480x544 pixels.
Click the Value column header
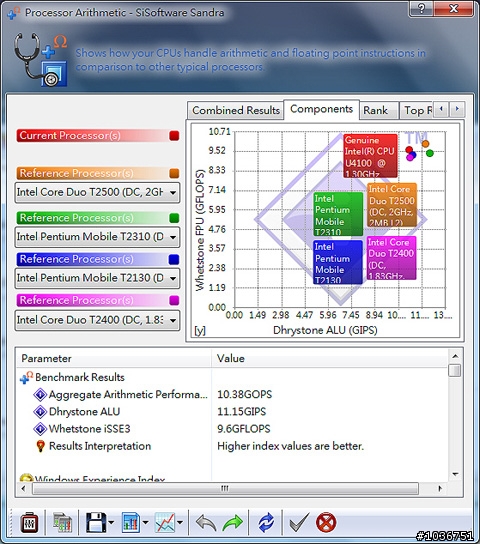pyautogui.click(x=329, y=358)
